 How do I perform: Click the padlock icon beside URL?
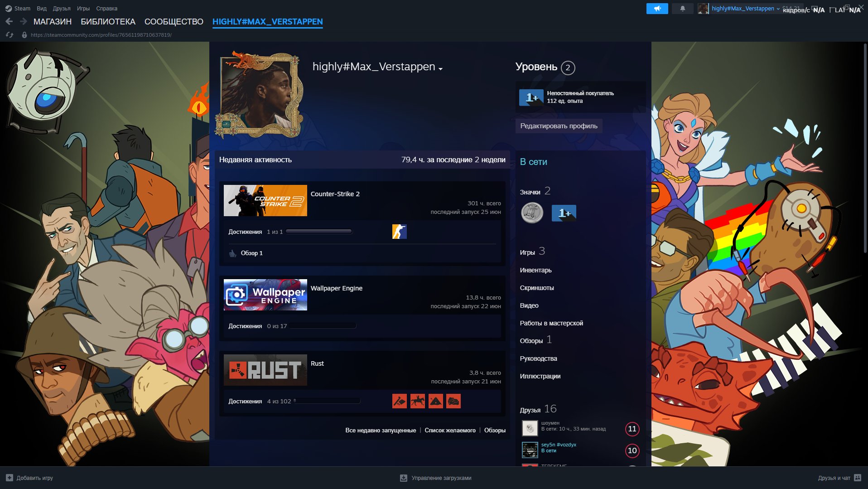click(24, 35)
